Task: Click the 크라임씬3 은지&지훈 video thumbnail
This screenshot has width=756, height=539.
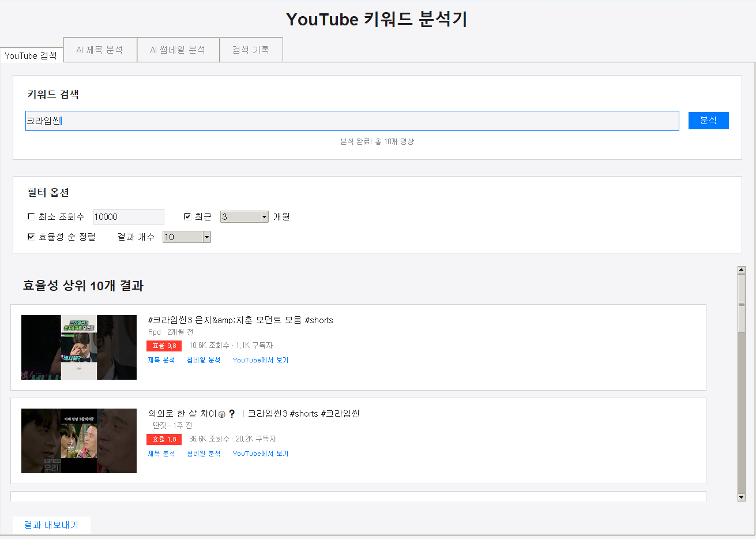Action: click(x=79, y=347)
